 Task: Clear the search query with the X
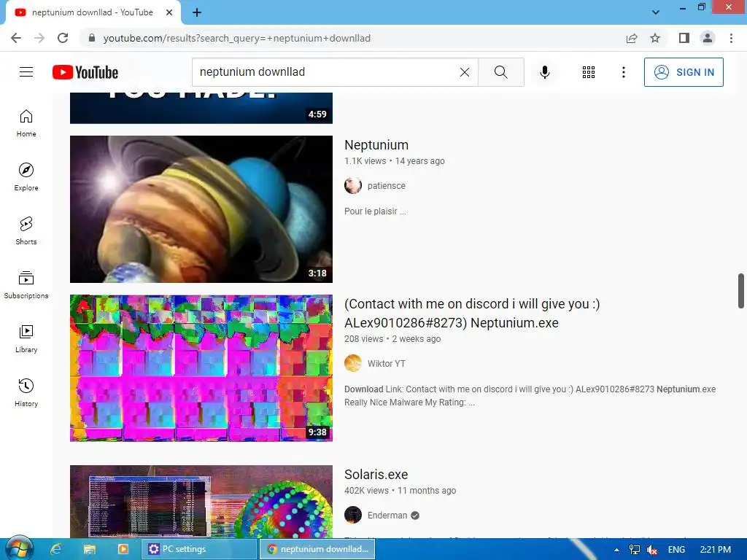(465, 72)
